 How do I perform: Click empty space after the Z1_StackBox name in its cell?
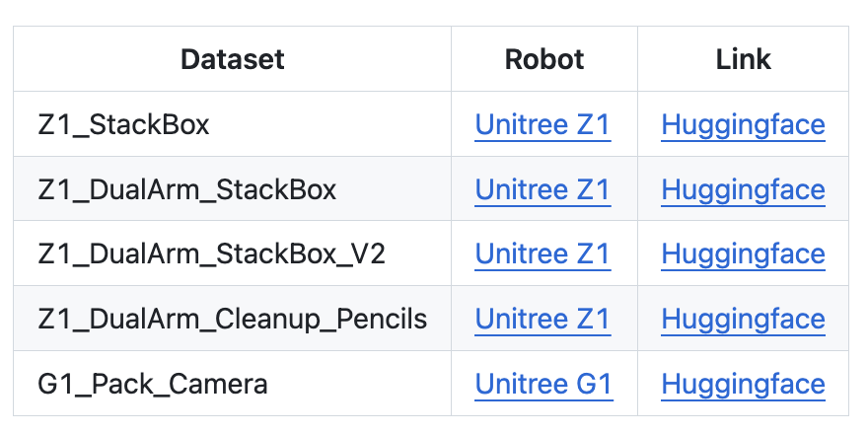coord(335,125)
